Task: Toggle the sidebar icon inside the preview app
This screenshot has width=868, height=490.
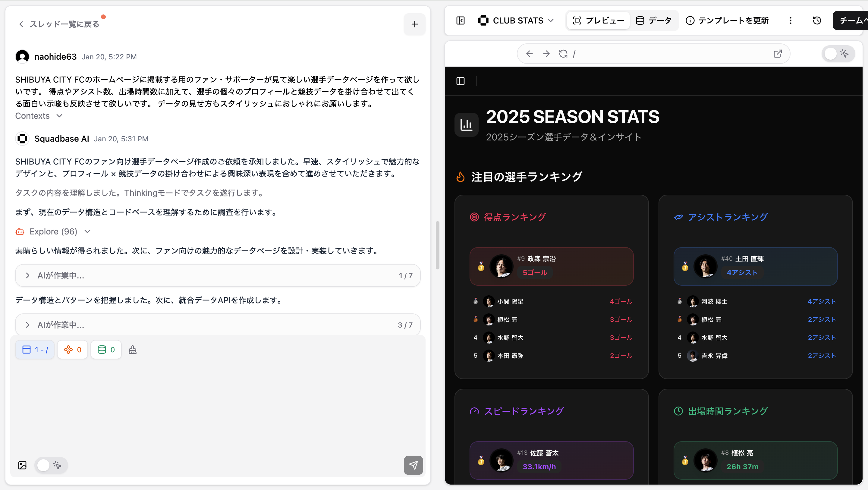Action: (460, 81)
